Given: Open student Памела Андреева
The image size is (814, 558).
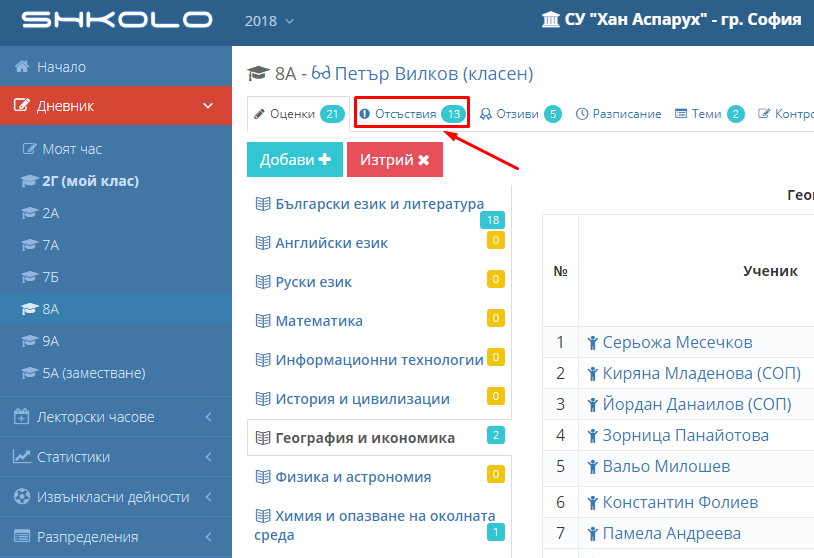Looking at the screenshot, I should pyautogui.click(x=671, y=533).
